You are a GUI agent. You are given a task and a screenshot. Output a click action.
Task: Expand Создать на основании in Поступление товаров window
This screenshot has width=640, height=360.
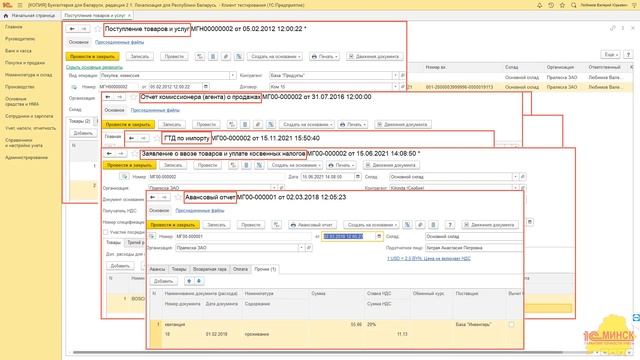coord(275,56)
